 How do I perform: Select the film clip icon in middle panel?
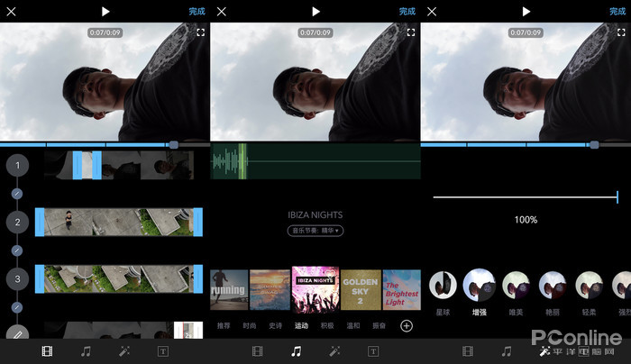point(258,351)
